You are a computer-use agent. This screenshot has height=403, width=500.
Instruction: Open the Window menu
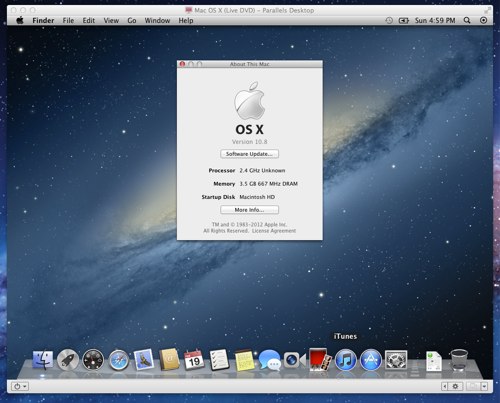pyautogui.click(x=157, y=21)
